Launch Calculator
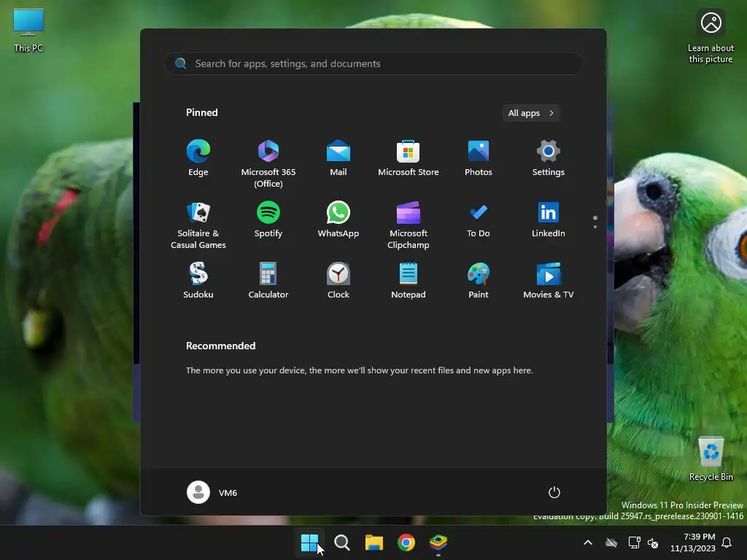Viewport: 747px width, 560px height. tap(268, 281)
